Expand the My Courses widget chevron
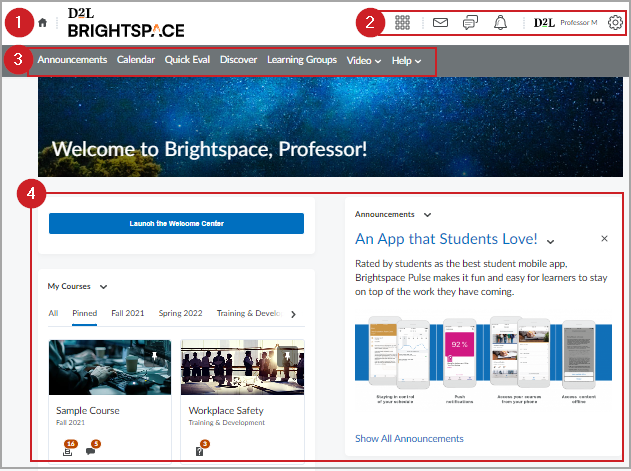631x471 pixels. [x=103, y=287]
